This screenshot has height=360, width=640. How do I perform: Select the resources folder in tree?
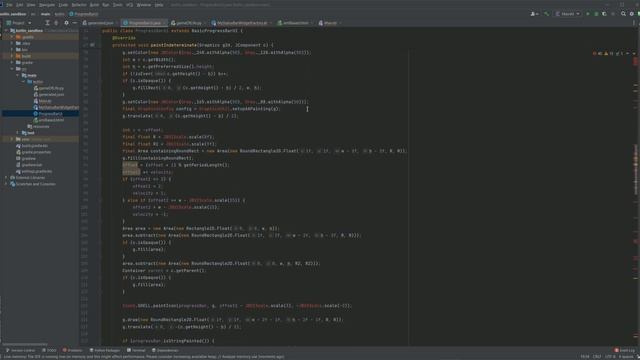click(x=38, y=127)
